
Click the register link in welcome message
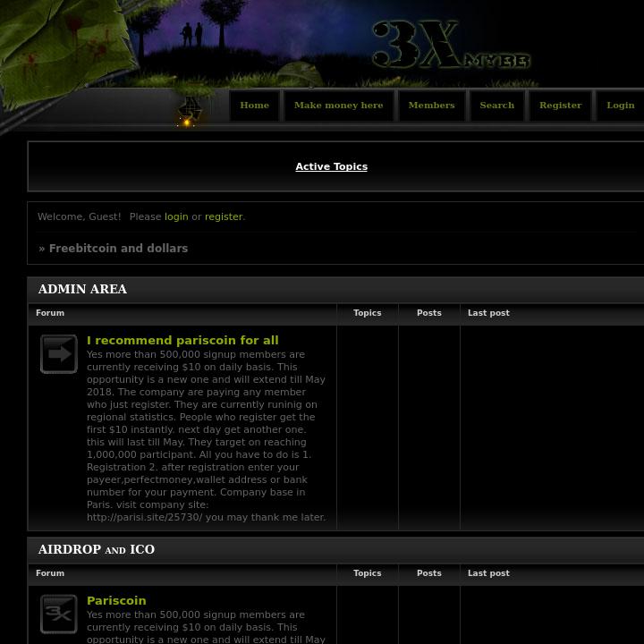(224, 216)
